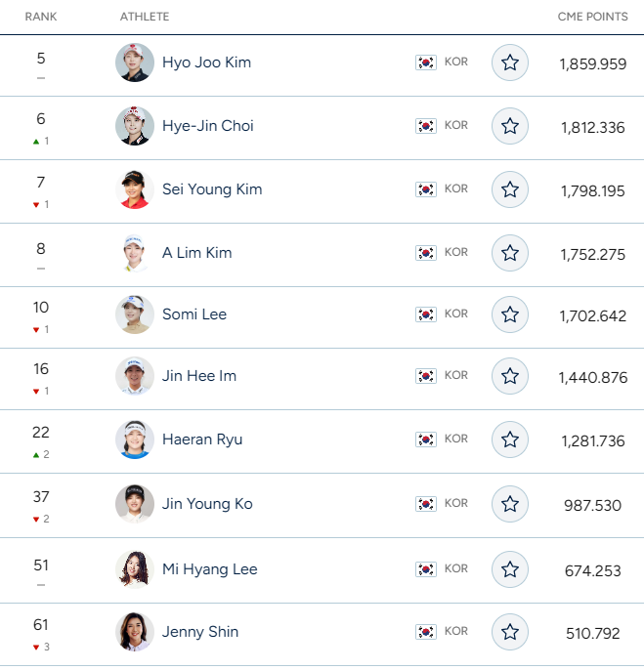The image size is (644, 670).
Task: Open Jin Young Ko's player page
Action: pos(207,504)
